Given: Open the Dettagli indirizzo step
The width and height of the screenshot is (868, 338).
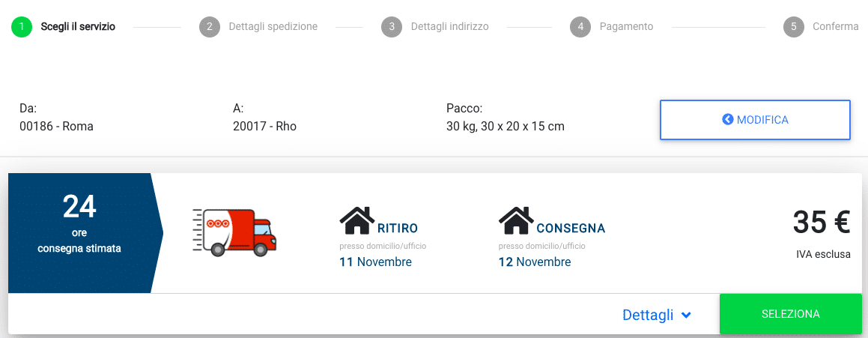Looking at the screenshot, I should [449, 27].
